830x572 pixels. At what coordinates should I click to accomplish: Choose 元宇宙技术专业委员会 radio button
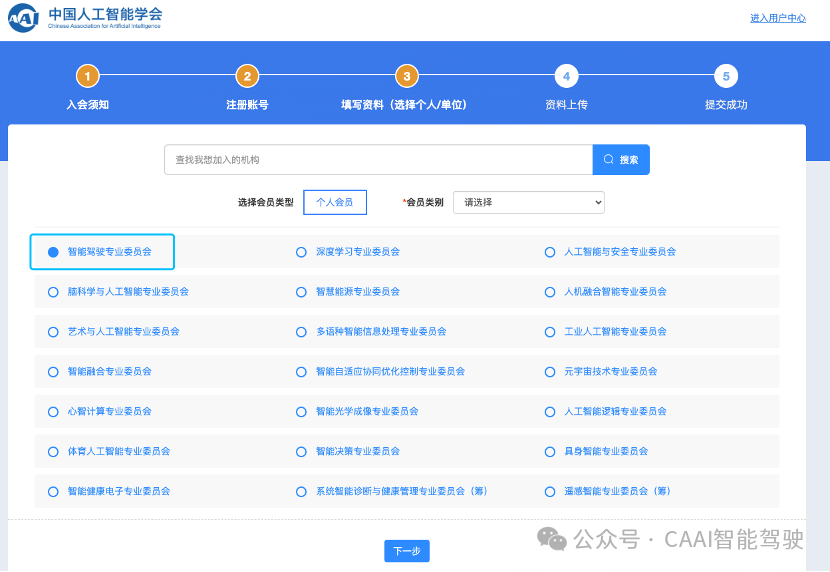click(x=550, y=372)
